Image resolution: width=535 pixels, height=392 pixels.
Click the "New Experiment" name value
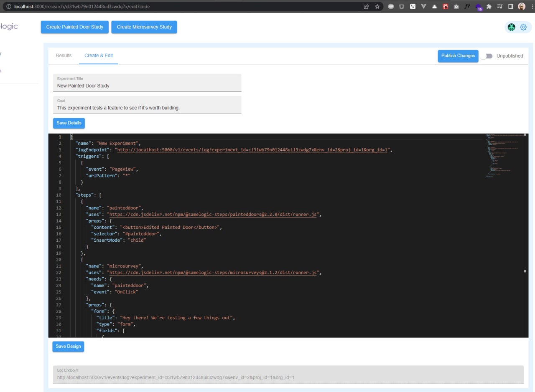[x=118, y=143]
